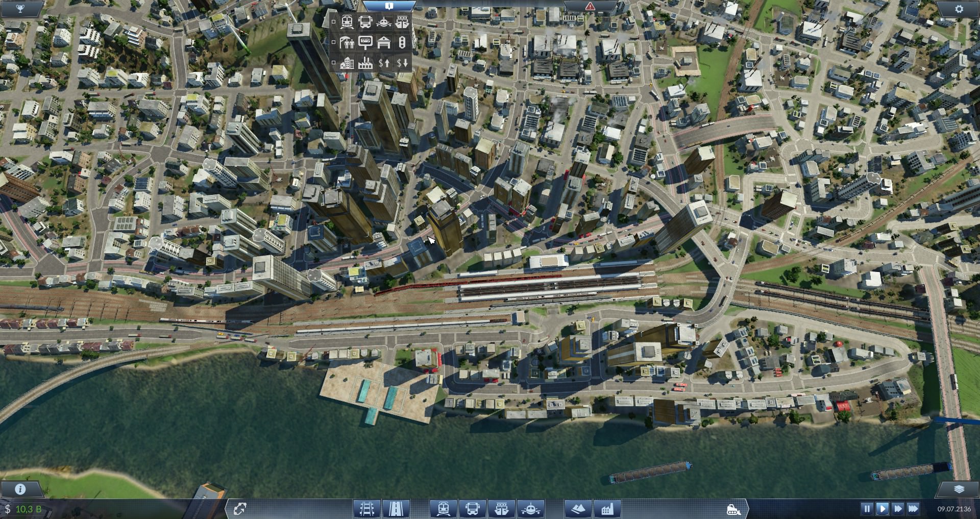Pause the game simulation
Viewport: 980px width, 519px height.
tap(867, 509)
